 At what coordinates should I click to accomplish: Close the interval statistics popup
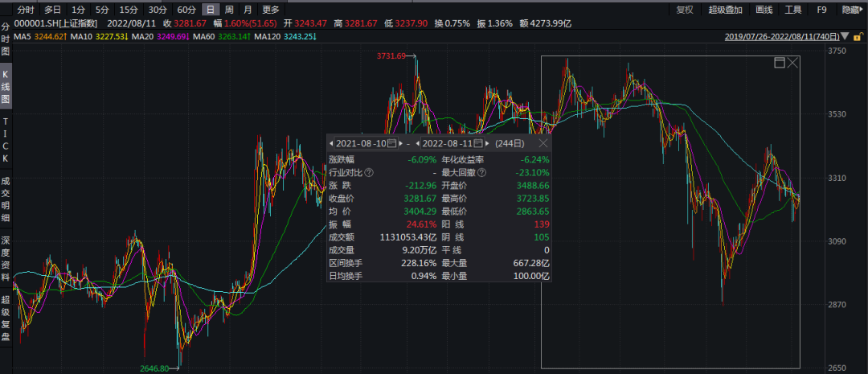[x=543, y=143]
